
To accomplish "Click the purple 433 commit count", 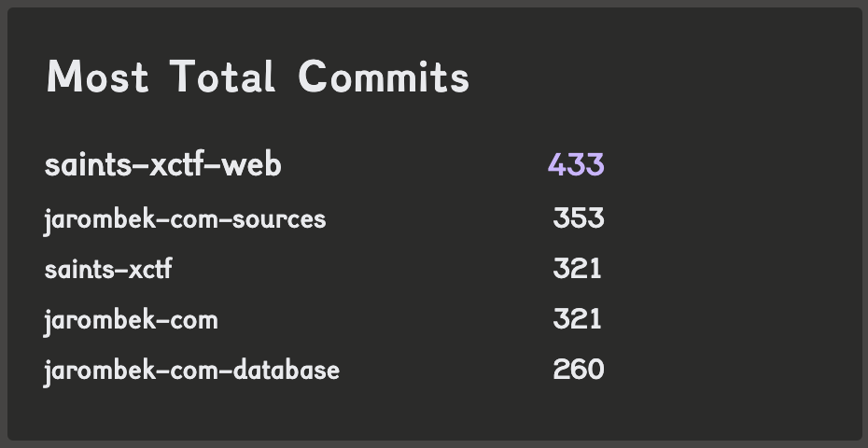I will (576, 165).
